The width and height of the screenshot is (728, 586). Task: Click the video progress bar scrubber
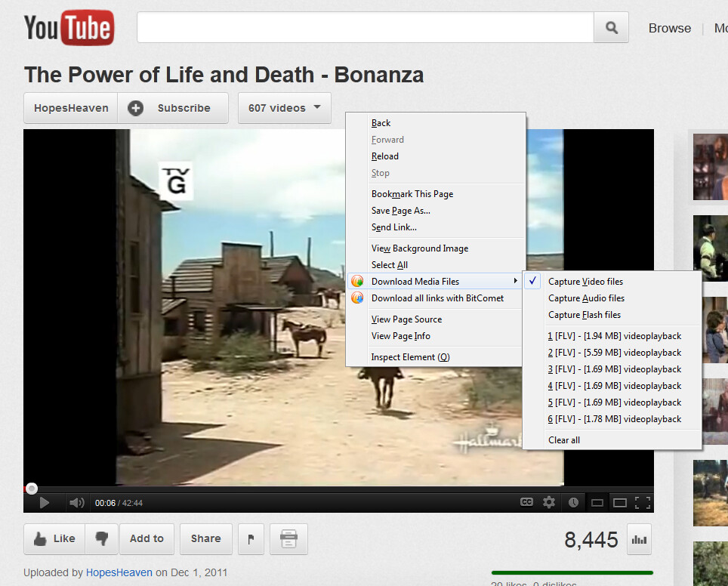click(32, 489)
